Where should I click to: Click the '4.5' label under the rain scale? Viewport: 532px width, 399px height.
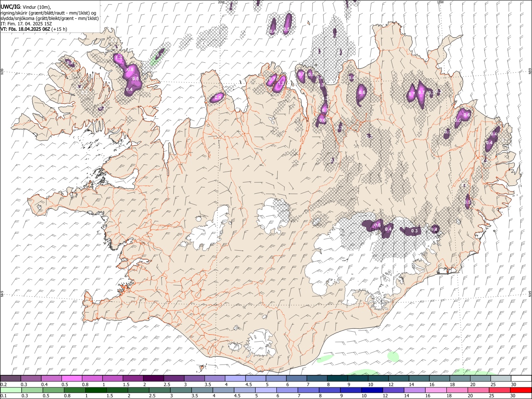tap(237, 396)
